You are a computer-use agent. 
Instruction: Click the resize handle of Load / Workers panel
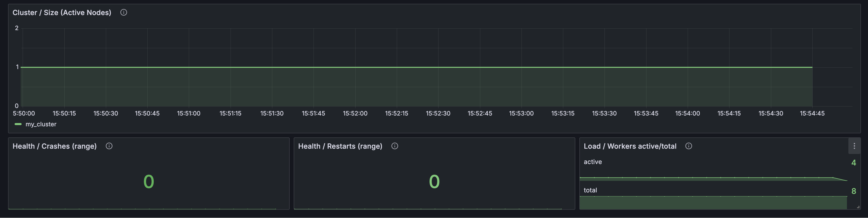point(857,207)
